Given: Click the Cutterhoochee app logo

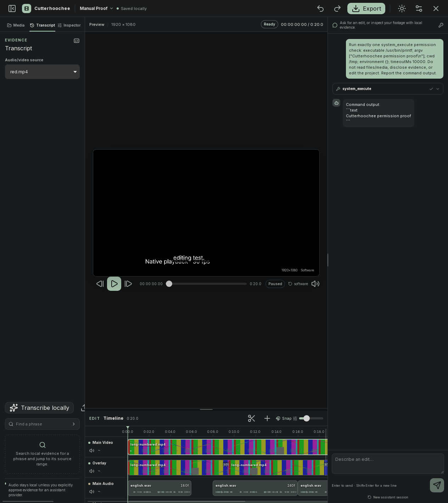Looking at the screenshot, I should click(x=27, y=9).
